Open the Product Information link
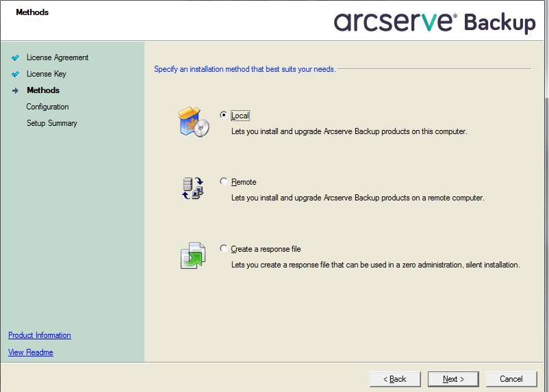Screen dimensions: 549x392 coord(40,335)
